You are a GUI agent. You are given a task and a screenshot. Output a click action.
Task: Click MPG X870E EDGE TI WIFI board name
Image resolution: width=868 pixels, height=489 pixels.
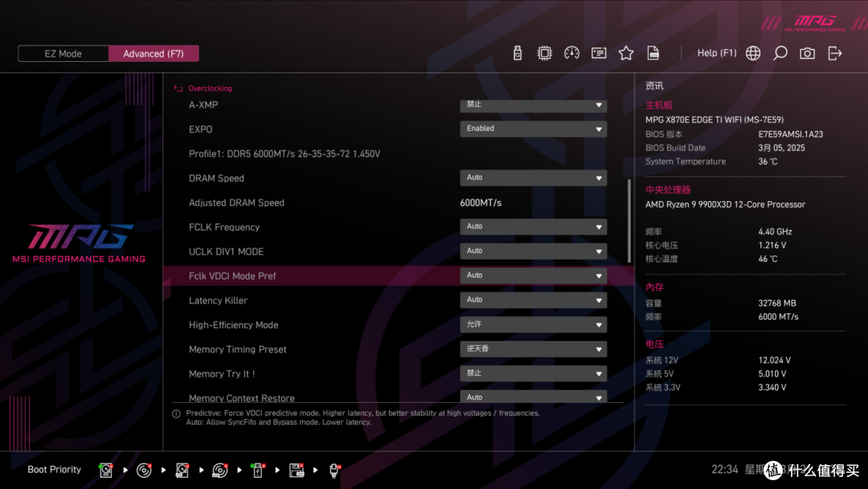click(x=714, y=120)
